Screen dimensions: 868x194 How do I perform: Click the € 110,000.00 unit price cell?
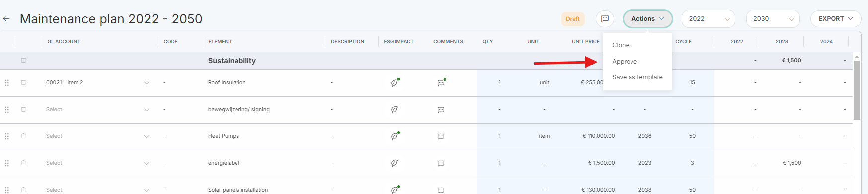(598, 136)
